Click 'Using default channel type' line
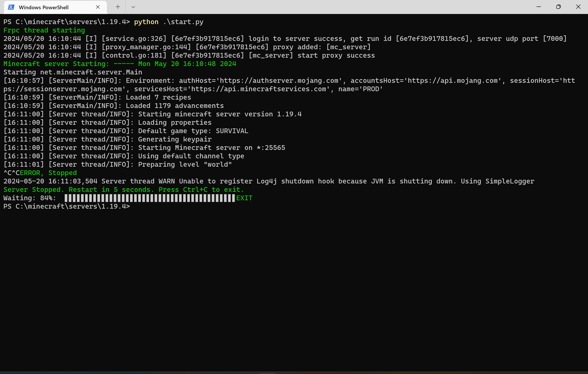The width and height of the screenshot is (588, 374). [124, 156]
